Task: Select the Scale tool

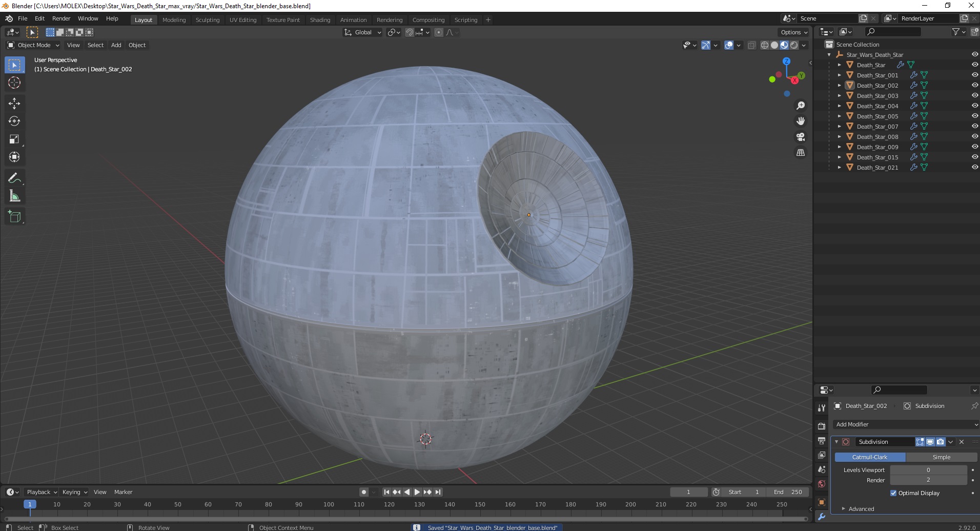Action: 14,139
